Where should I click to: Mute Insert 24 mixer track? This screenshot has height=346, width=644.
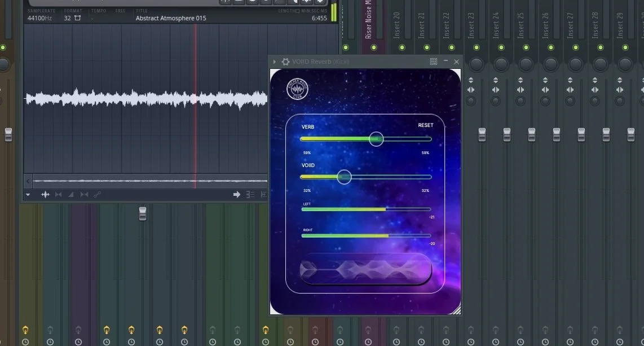click(501, 47)
